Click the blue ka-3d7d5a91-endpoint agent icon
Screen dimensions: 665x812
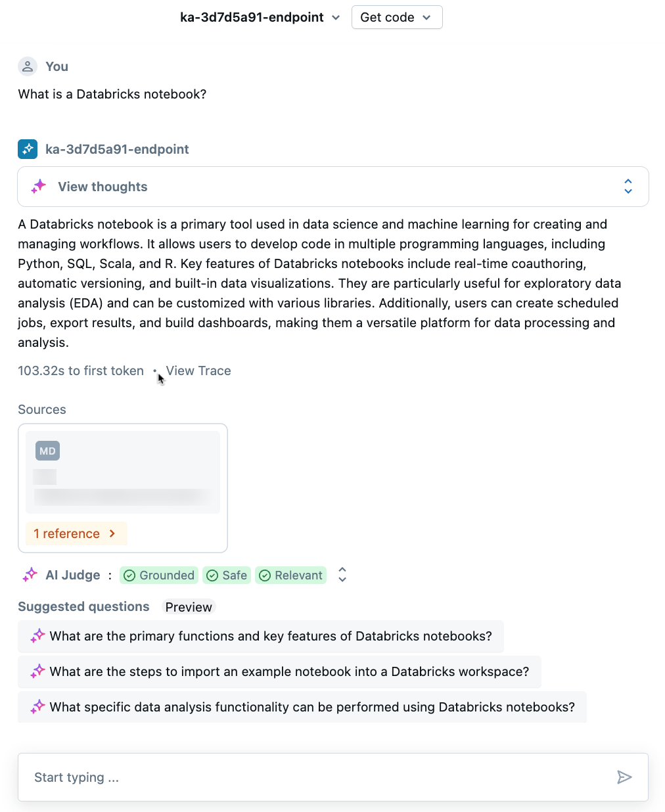28,149
